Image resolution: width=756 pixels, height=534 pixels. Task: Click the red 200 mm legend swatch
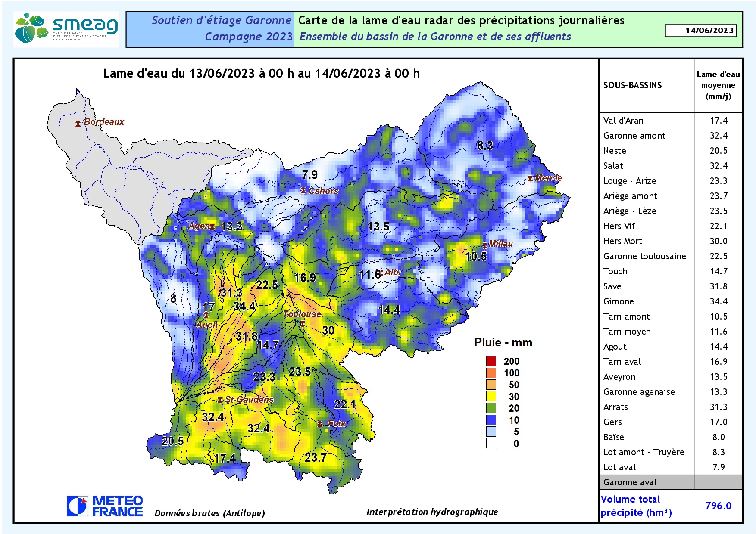tap(491, 361)
